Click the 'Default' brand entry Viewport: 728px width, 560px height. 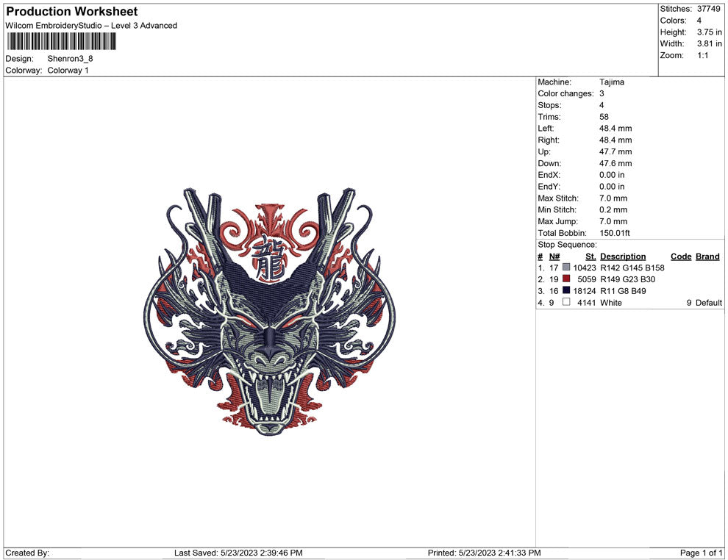click(x=709, y=303)
